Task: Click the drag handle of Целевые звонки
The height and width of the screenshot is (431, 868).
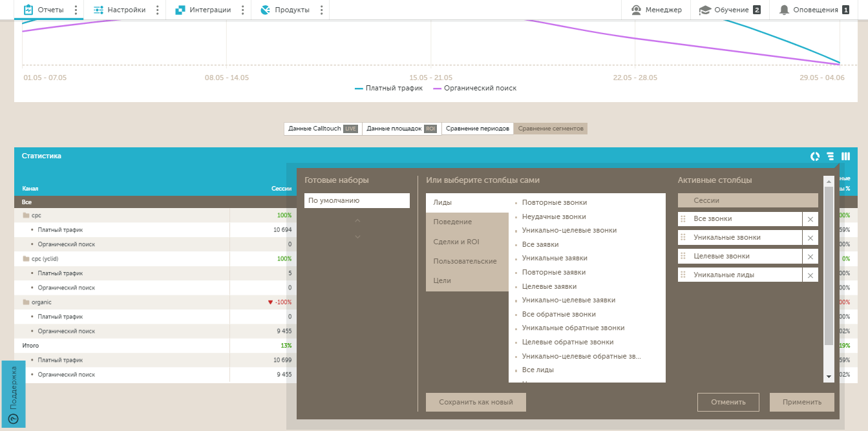Action: click(x=683, y=257)
